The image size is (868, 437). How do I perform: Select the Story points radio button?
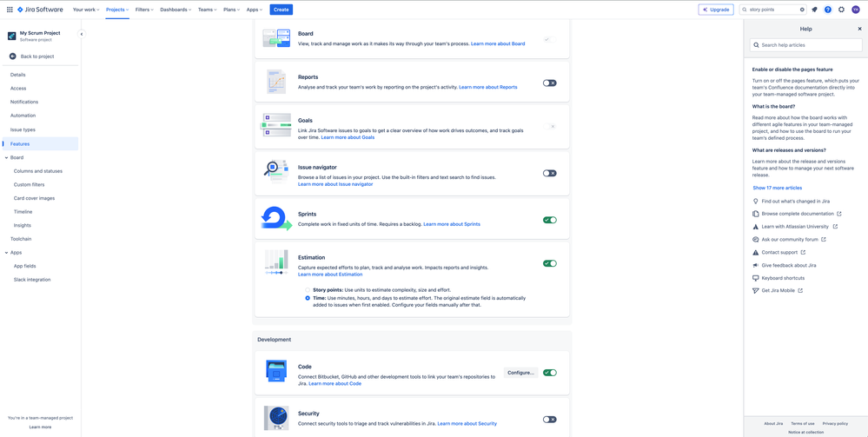308,290
